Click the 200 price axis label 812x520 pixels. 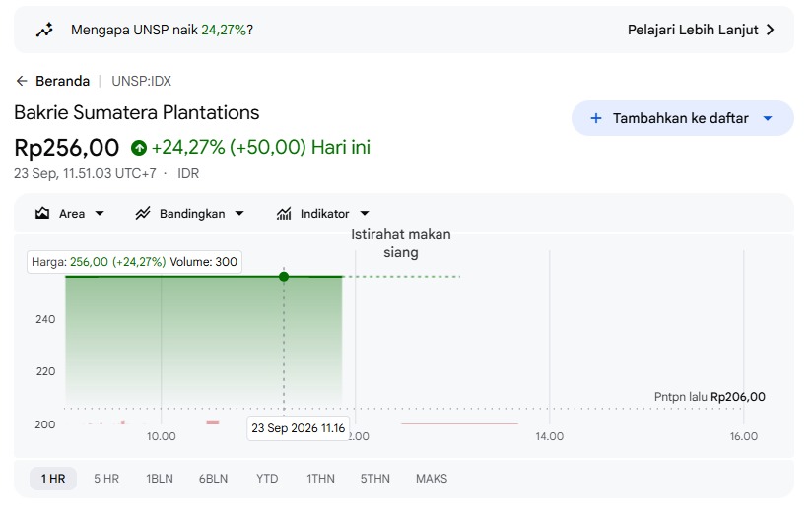pos(45,424)
